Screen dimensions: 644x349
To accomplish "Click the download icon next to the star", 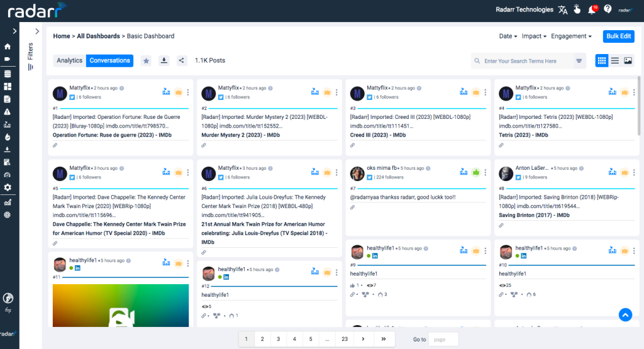I will click(164, 61).
